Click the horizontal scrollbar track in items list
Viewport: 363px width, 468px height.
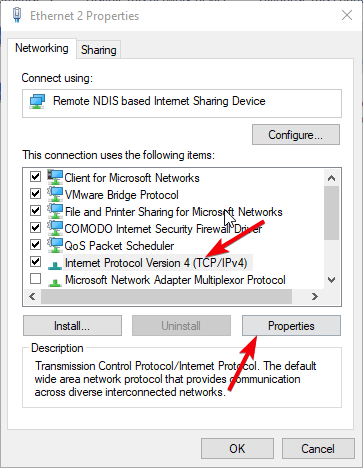point(166,296)
